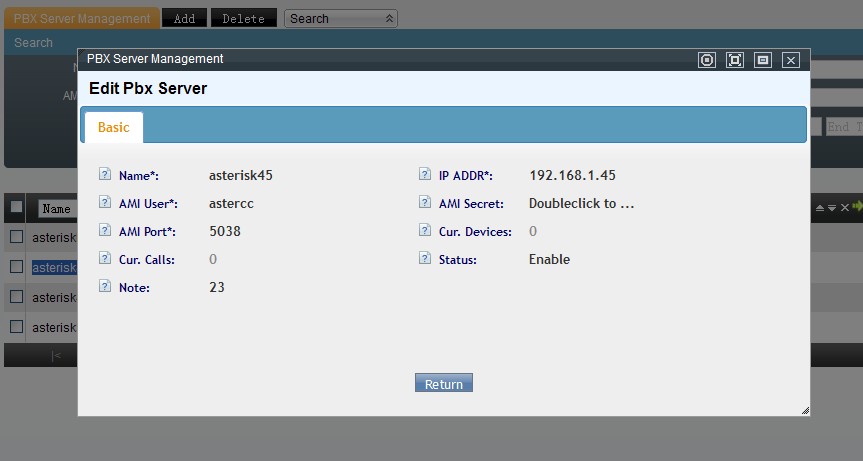Image resolution: width=863 pixels, height=461 pixels.
Task: Click the fullscreen icon in dialog titlebar
Action: click(x=735, y=60)
